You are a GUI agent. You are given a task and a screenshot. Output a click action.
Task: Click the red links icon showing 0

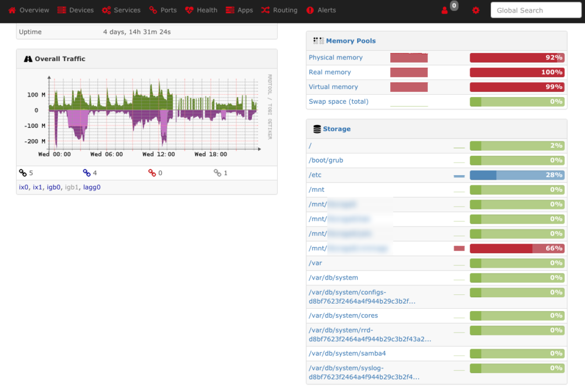point(152,173)
